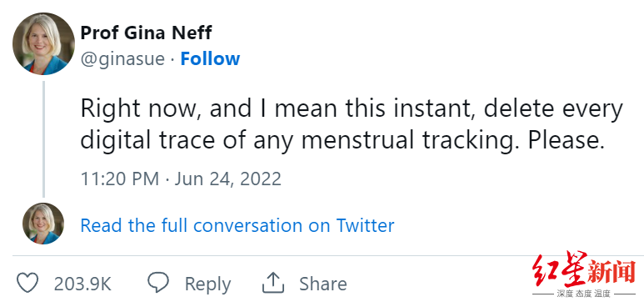Screen dimensions: 644x307
Task: View the 203.9K likes count
Action: [82, 284]
